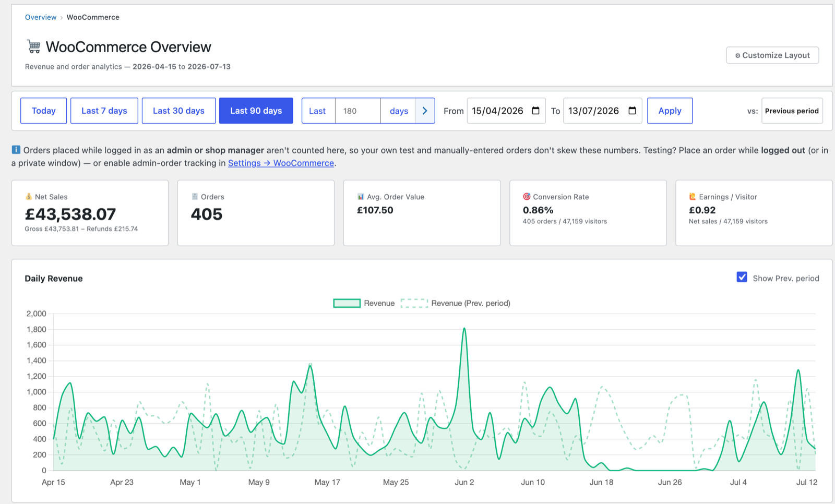Click the 405 orders / 47,159 visitors text
Screen dimensions: 835x504
click(565, 221)
